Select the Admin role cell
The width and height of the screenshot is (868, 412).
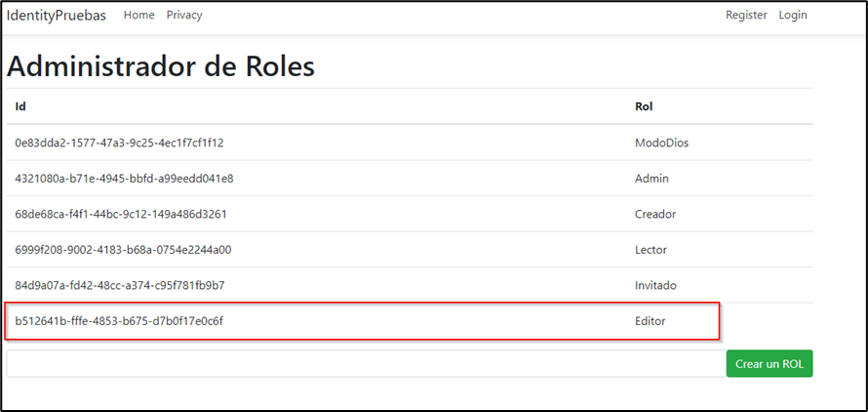(x=651, y=179)
